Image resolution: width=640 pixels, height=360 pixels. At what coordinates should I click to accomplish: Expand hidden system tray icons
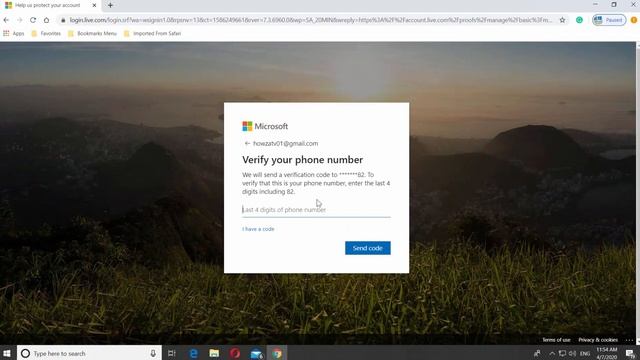[x=552, y=353]
